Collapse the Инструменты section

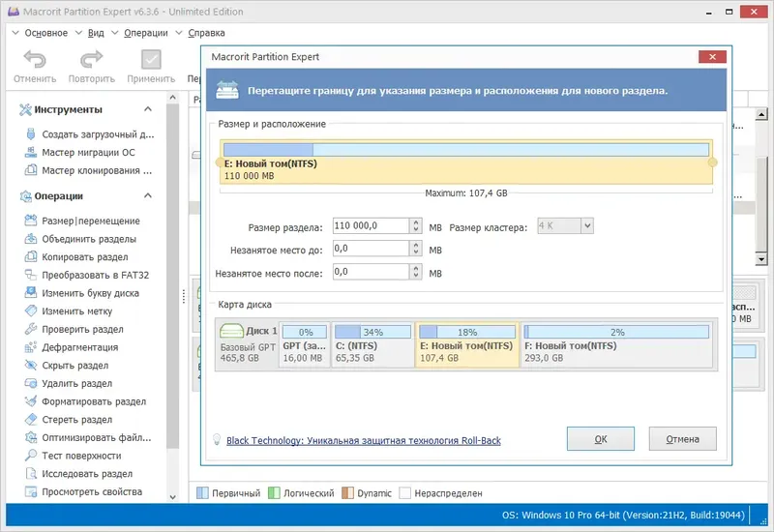(148, 109)
